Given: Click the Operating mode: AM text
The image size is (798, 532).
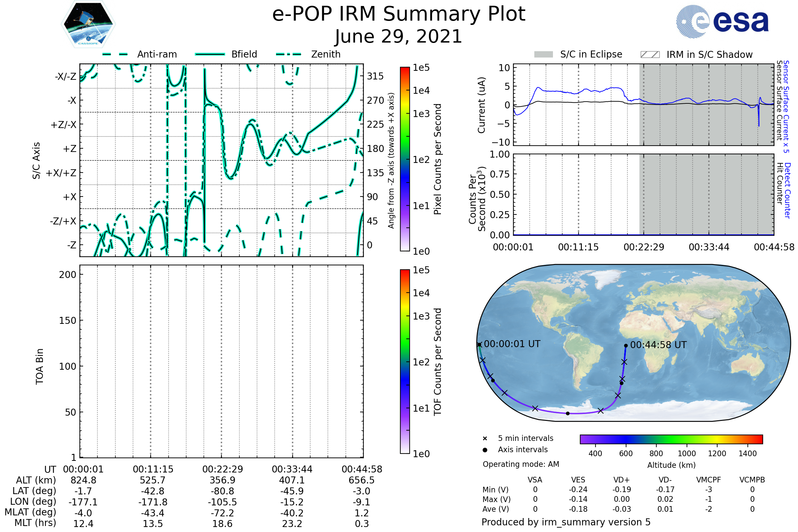Looking at the screenshot, I should pos(521,464).
